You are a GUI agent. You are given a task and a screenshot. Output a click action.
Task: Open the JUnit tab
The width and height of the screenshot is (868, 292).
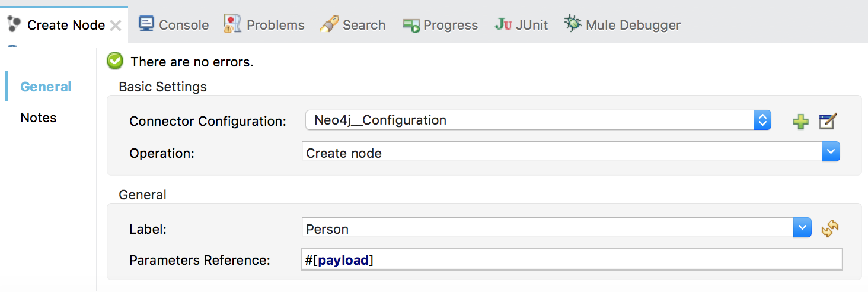tap(521, 25)
